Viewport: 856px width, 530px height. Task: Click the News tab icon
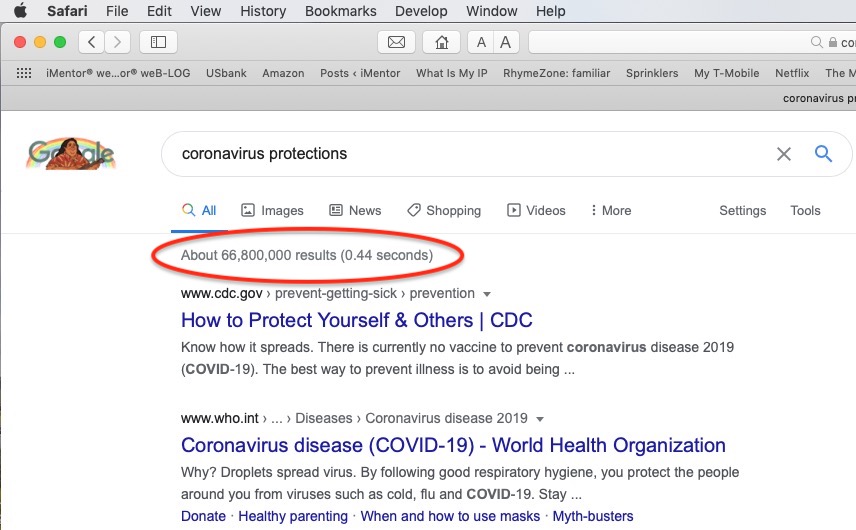coord(336,210)
